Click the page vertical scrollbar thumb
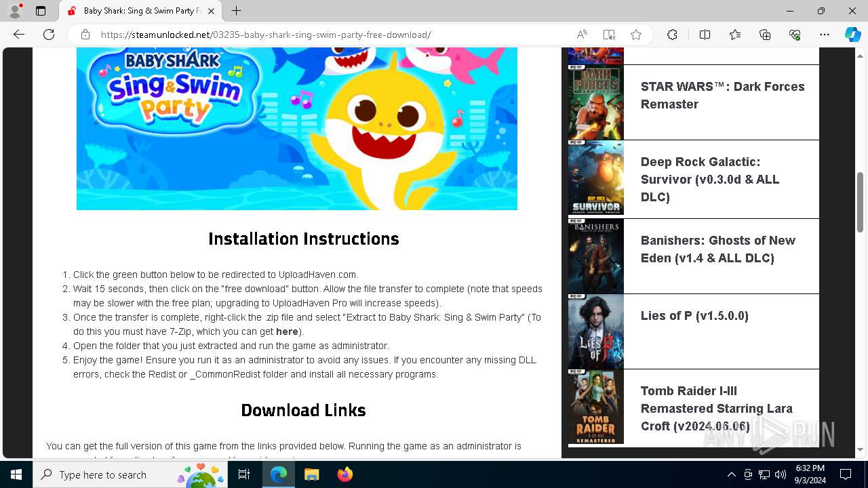868x488 pixels. pos(861,202)
